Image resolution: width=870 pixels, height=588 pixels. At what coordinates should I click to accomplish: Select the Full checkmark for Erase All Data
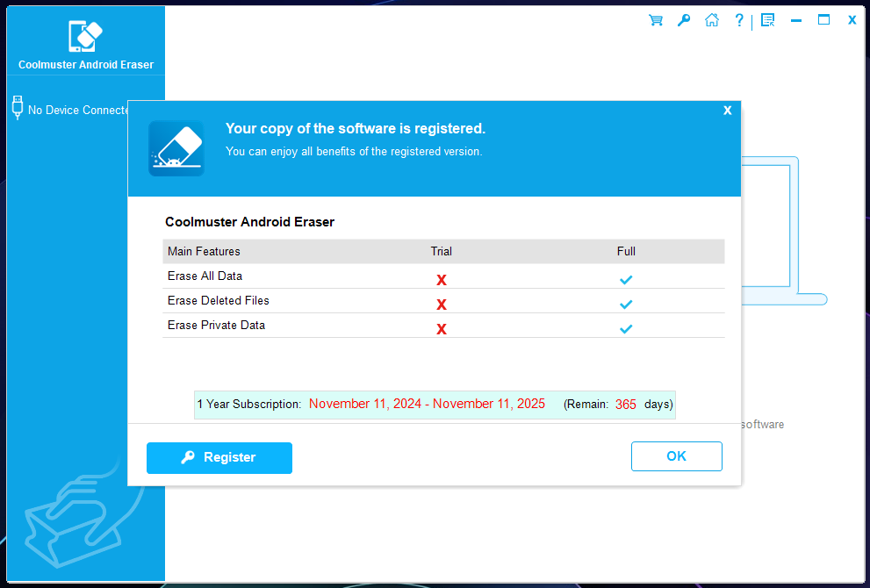626,279
